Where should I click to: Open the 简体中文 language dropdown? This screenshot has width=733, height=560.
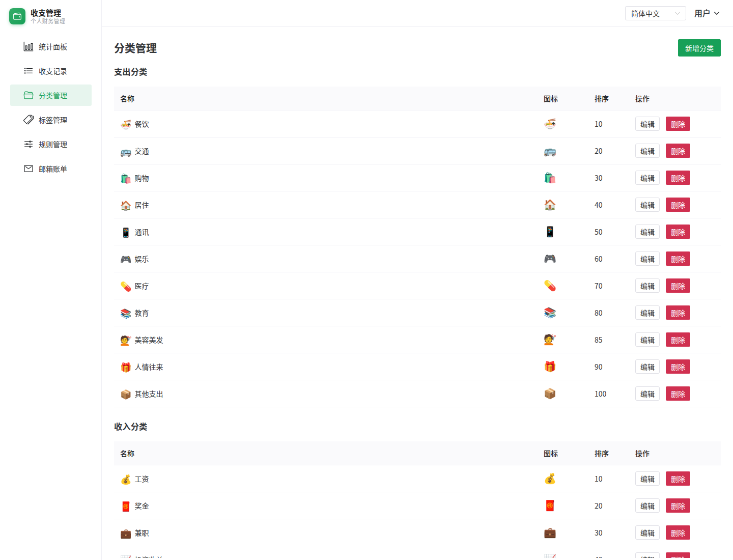tap(655, 13)
